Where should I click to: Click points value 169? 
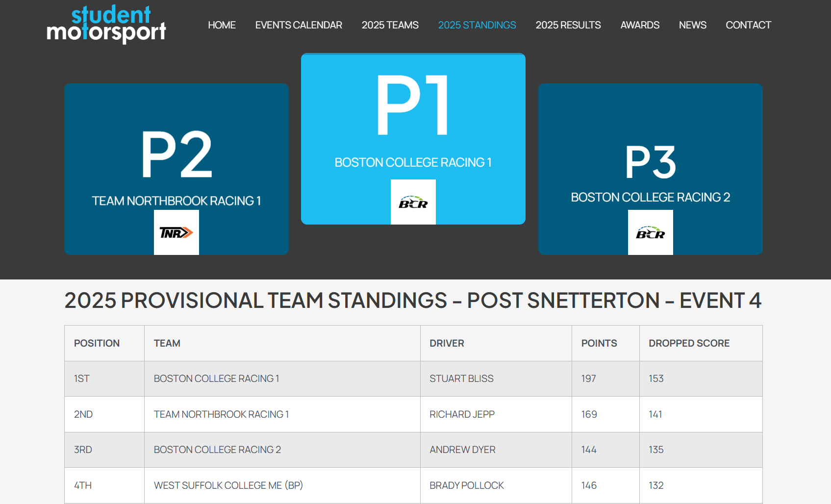tap(589, 414)
